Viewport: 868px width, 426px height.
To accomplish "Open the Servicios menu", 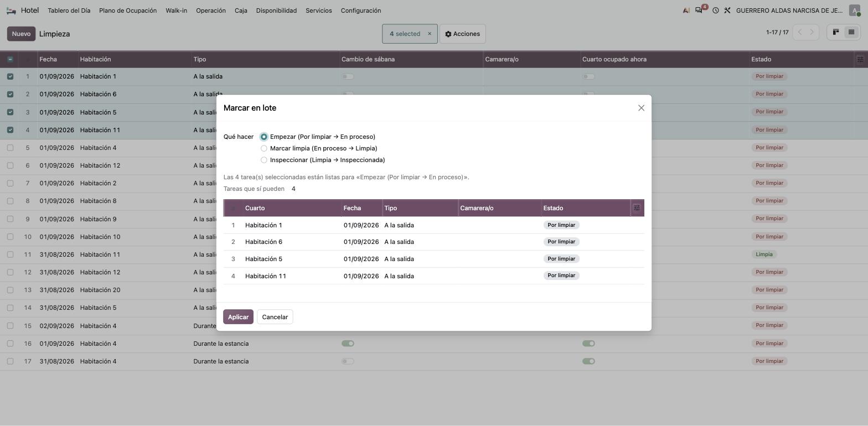I will (x=319, y=11).
